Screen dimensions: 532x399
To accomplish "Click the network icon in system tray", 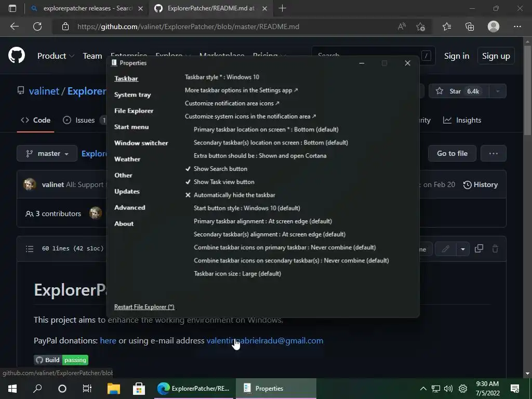I will (x=436, y=389).
